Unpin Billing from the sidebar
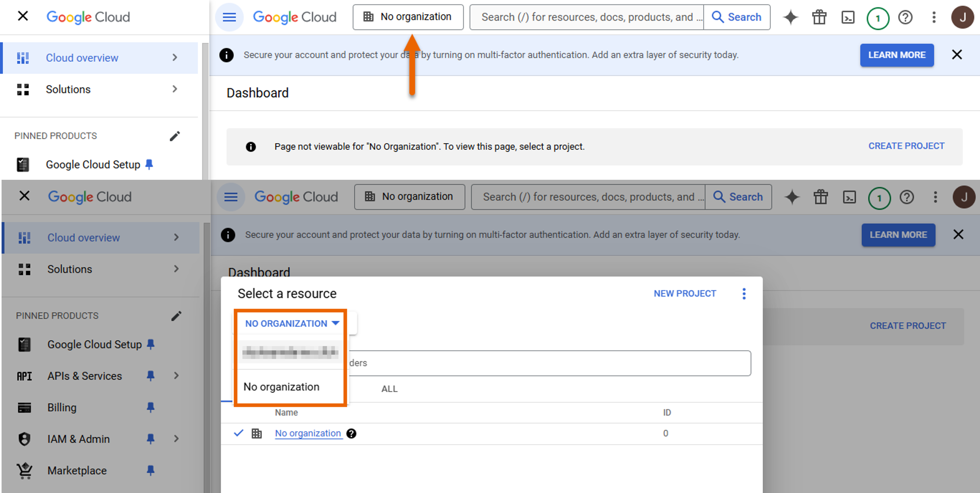 pyautogui.click(x=150, y=408)
